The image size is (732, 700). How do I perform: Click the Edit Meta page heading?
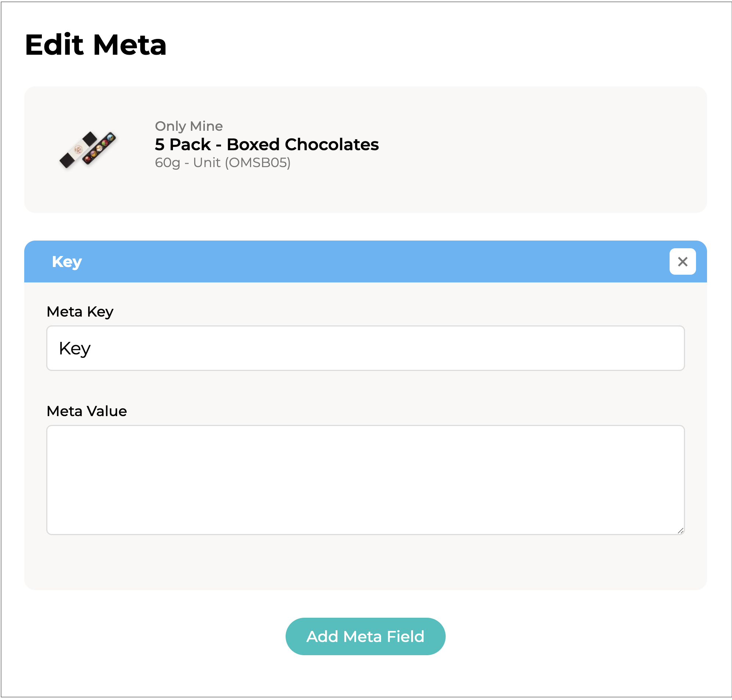(x=95, y=45)
